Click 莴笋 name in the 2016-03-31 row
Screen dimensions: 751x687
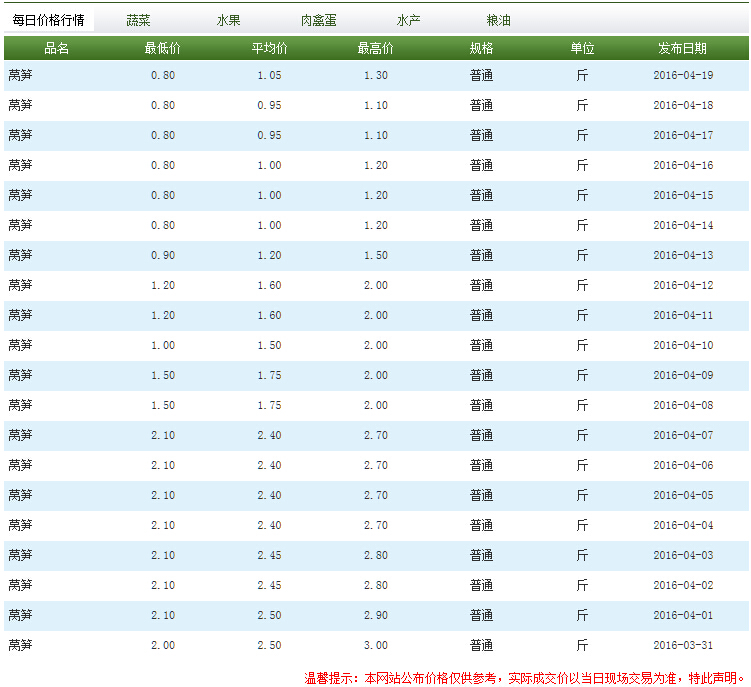click(20, 645)
